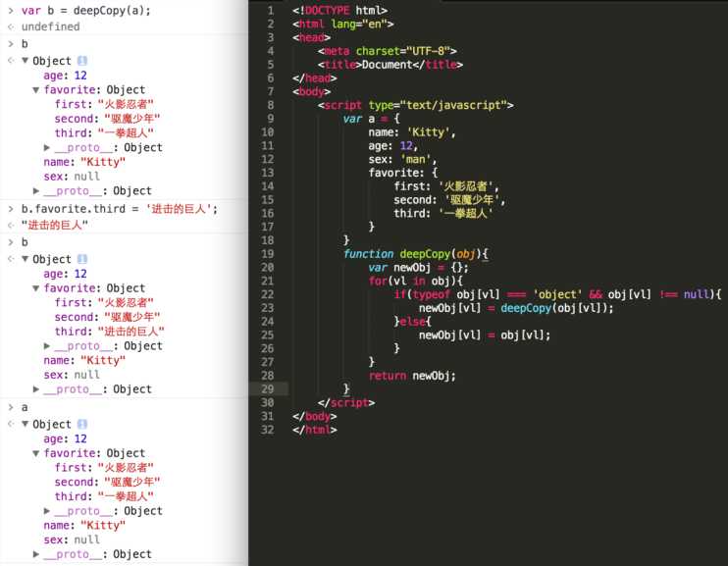Click console input b.favorite.third = '进击的巨人';
Viewport: 728px width, 566px height.
120,209
